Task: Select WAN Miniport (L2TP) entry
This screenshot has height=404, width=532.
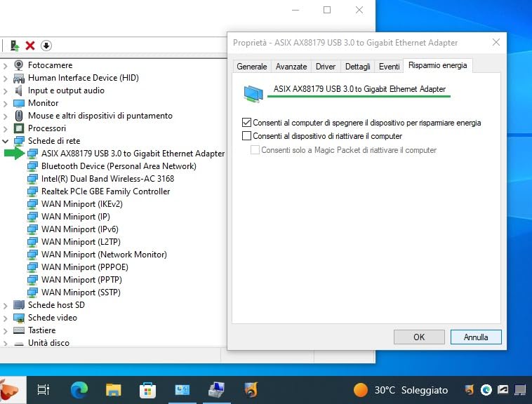Action: click(81, 242)
